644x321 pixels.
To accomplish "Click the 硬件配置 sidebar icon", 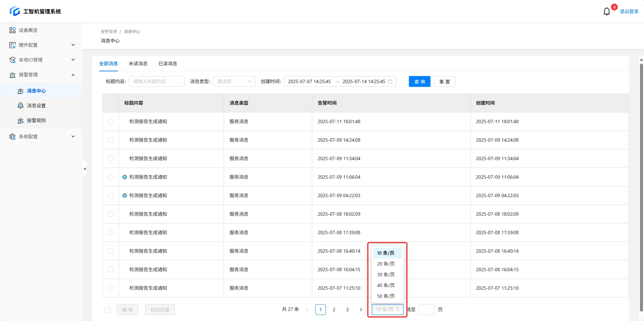I will 12,45.
